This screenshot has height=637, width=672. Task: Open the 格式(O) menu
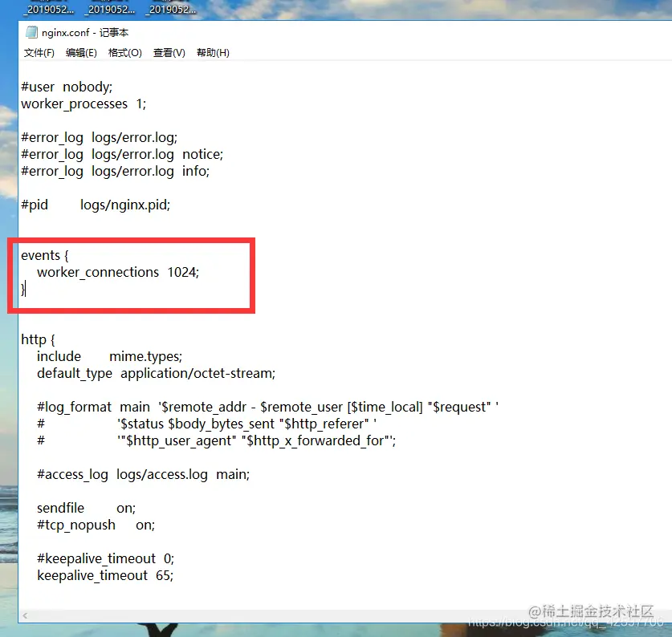pos(124,53)
